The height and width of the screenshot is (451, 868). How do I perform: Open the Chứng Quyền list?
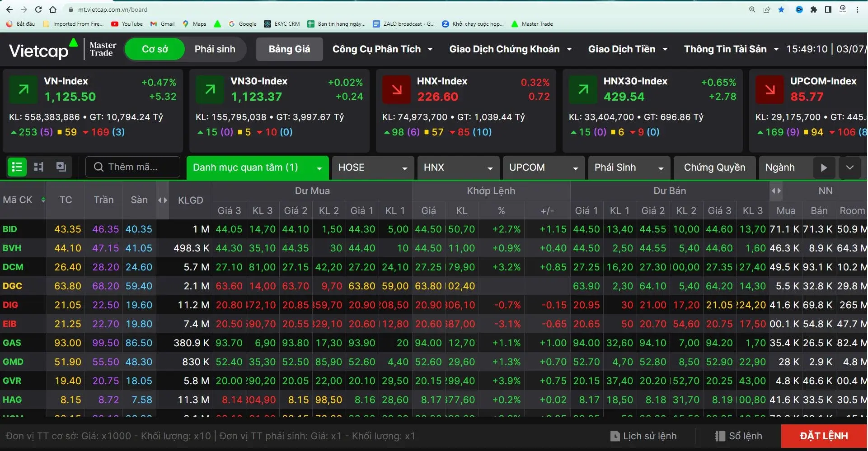click(x=714, y=167)
